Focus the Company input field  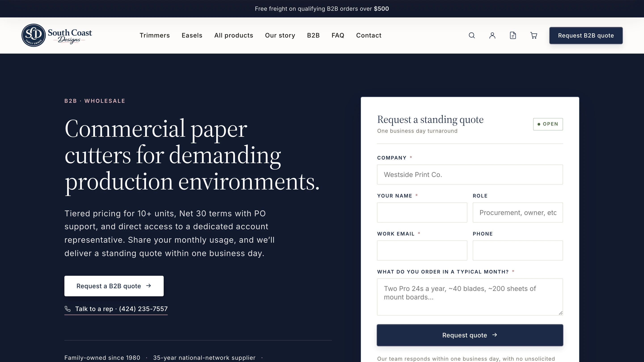pyautogui.click(x=470, y=175)
